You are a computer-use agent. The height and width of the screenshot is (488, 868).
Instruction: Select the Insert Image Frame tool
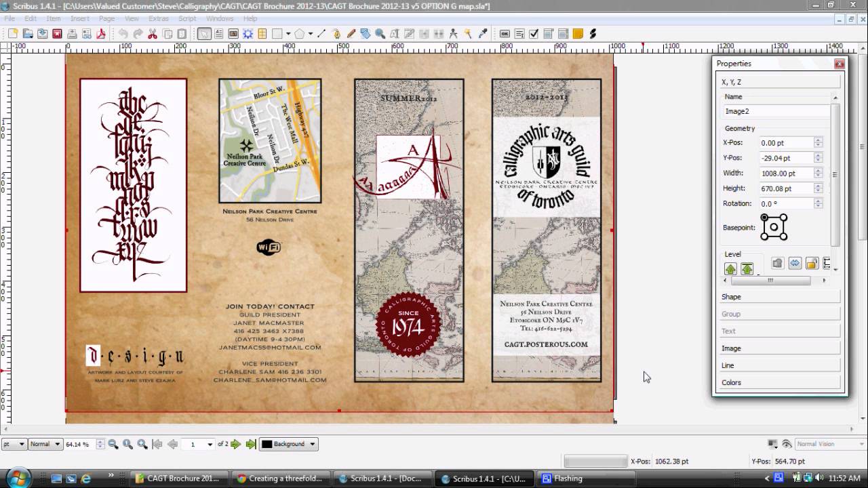(x=233, y=34)
